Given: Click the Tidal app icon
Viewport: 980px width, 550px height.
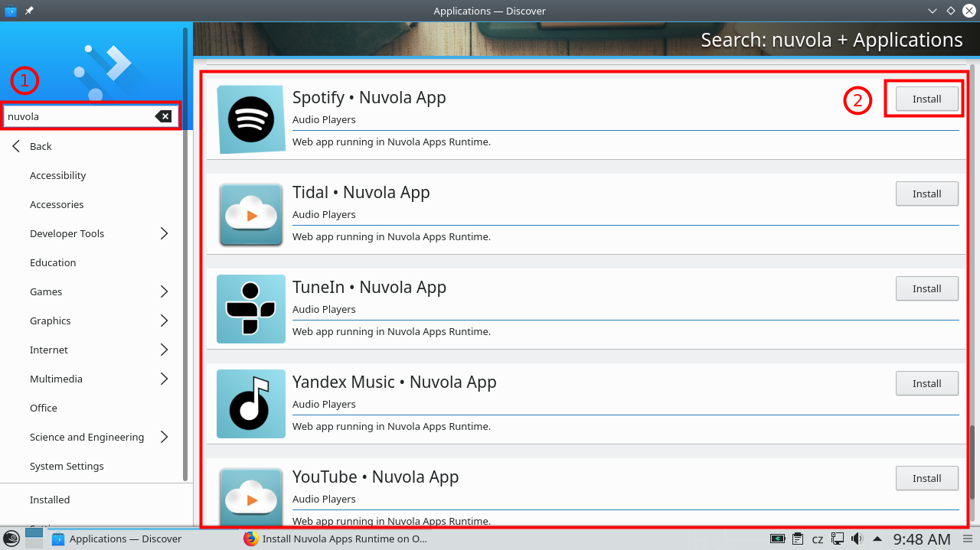Looking at the screenshot, I should [x=251, y=215].
